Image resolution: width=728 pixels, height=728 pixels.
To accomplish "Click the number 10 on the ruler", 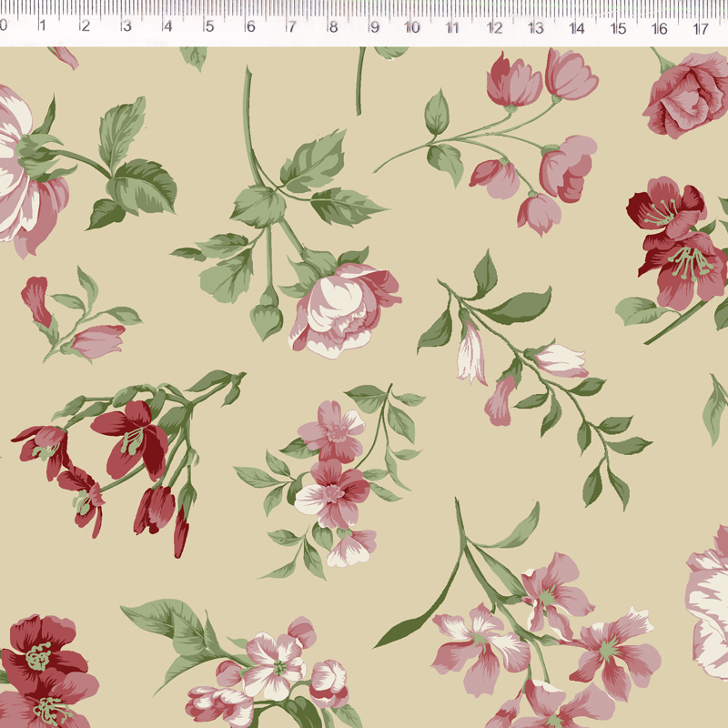I will (411, 27).
